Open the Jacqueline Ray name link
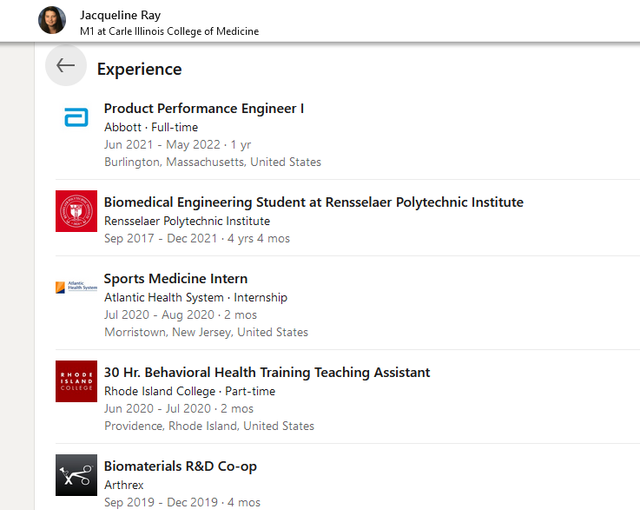Image resolution: width=640 pixels, height=510 pixels. [120, 15]
